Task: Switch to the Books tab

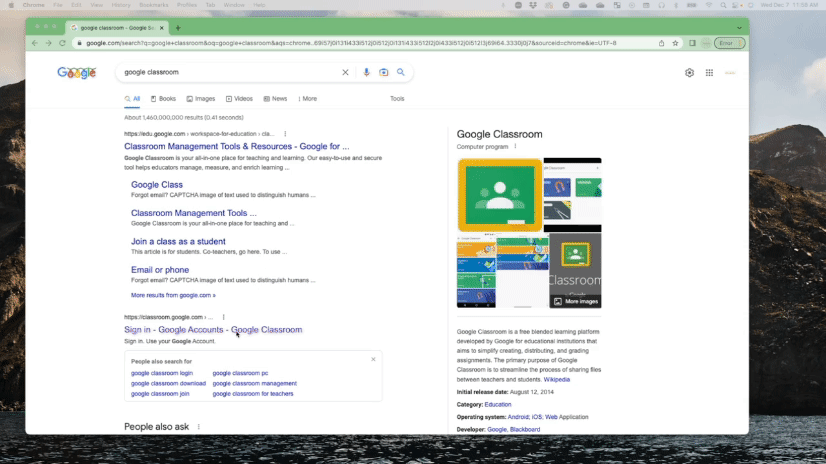Action: 163,98
